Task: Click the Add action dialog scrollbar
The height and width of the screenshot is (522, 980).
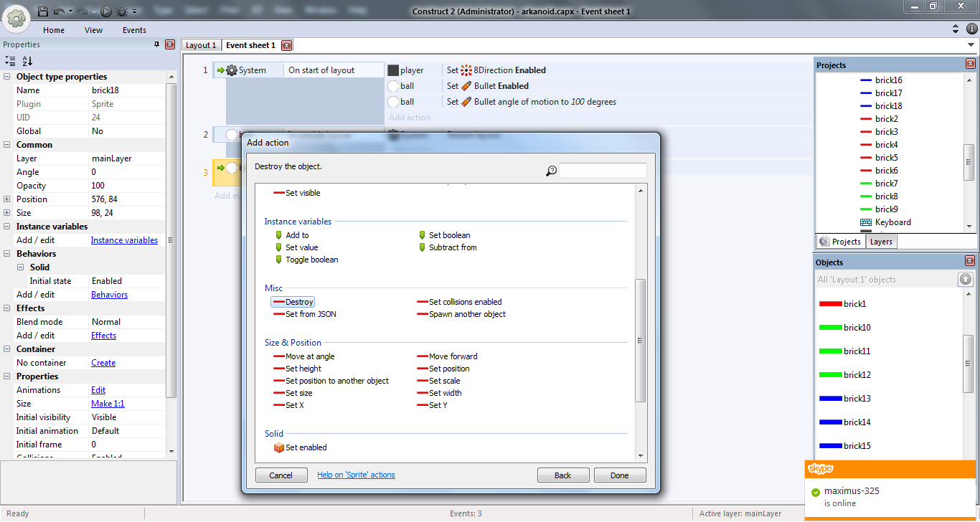Action: click(x=641, y=341)
